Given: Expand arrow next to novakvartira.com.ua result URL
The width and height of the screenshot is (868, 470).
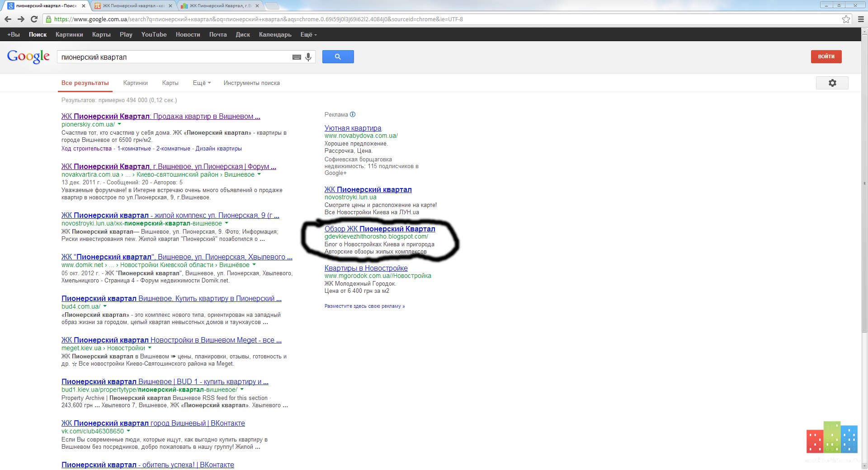Looking at the screenshot, I should (259, 174).
